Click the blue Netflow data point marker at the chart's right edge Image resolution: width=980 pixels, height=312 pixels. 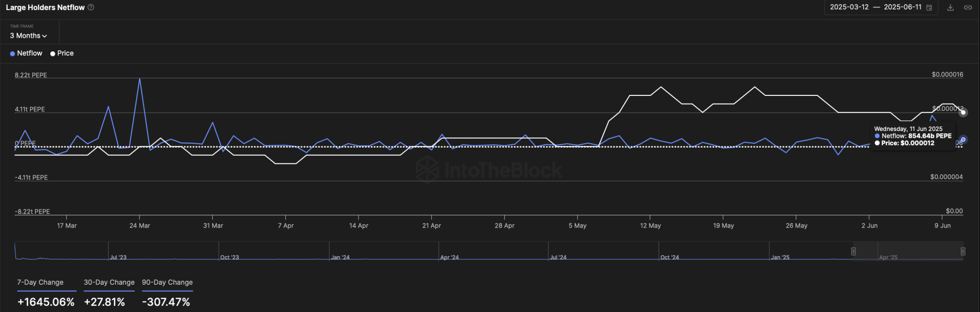click(963, 139)
